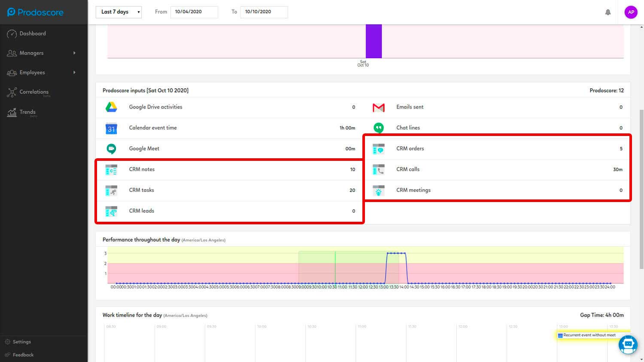The height and width of the screenshot is (362, 644).
Task: Click Google Drive activities label
Action: 155,107
